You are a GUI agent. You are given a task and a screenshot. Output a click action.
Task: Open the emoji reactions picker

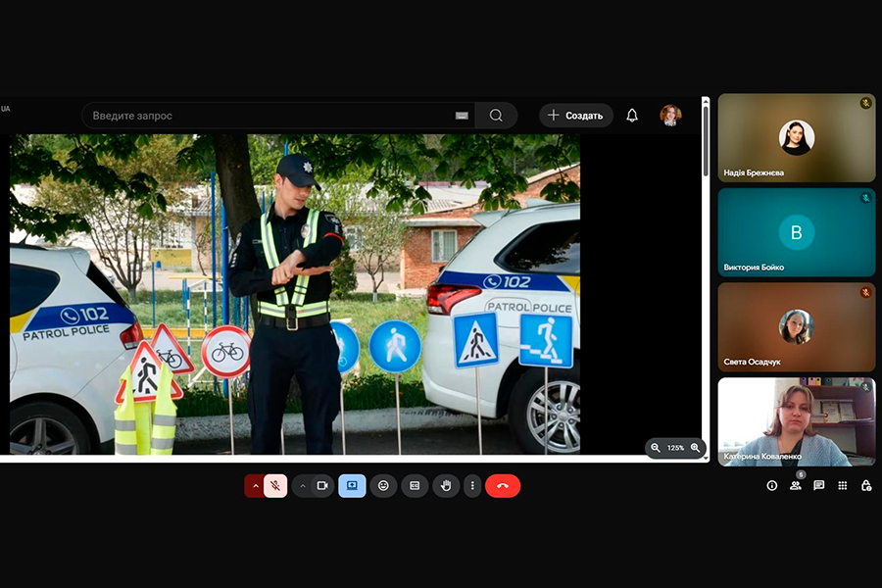click(x=383, y=486)
